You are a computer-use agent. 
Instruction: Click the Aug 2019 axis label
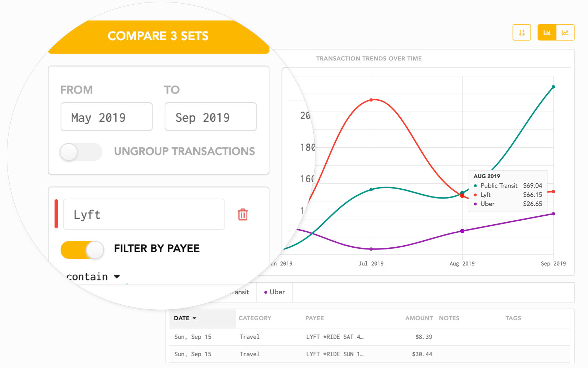[x=462, y=264]
